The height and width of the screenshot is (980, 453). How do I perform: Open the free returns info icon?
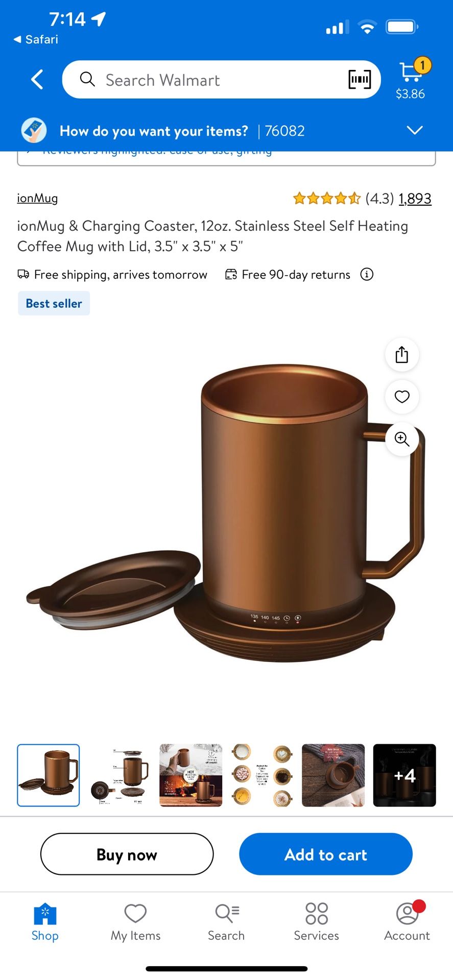click(367, 275)
